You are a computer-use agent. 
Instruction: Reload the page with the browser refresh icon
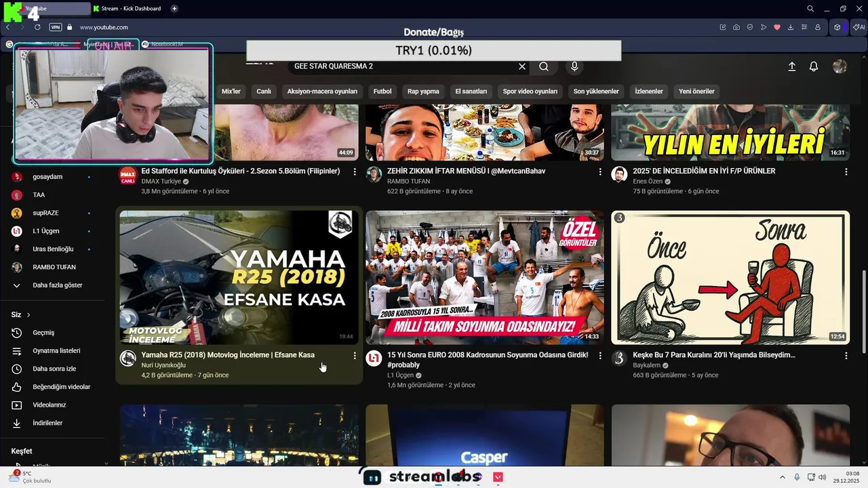37,27
